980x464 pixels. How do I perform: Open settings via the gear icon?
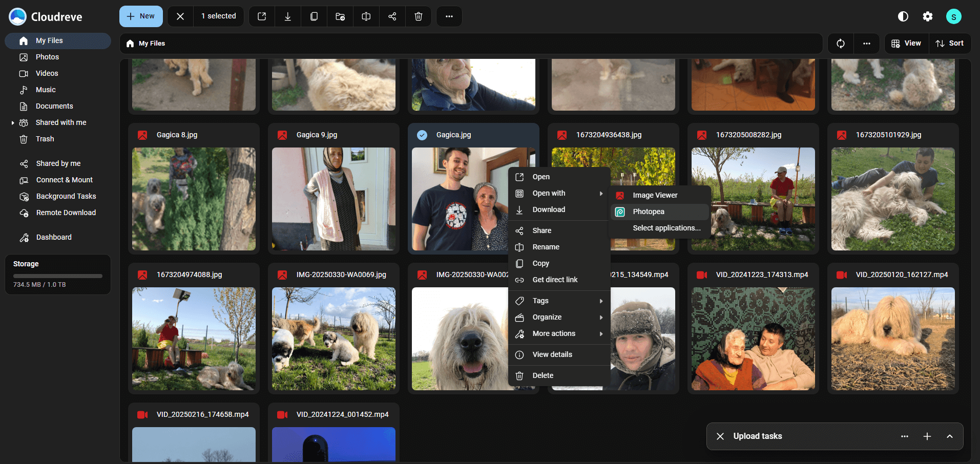928,16
